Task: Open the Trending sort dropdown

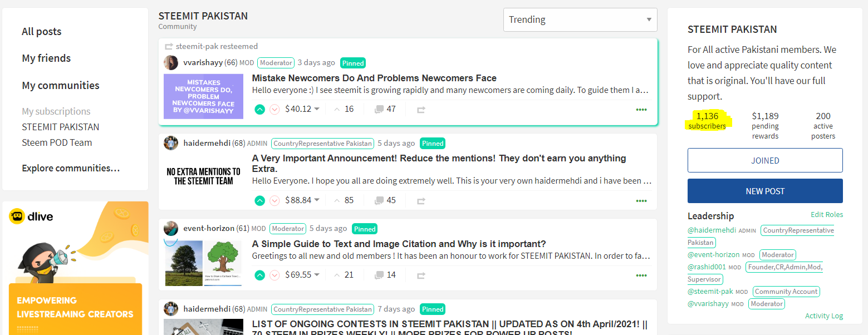Action: pos(580,19)
